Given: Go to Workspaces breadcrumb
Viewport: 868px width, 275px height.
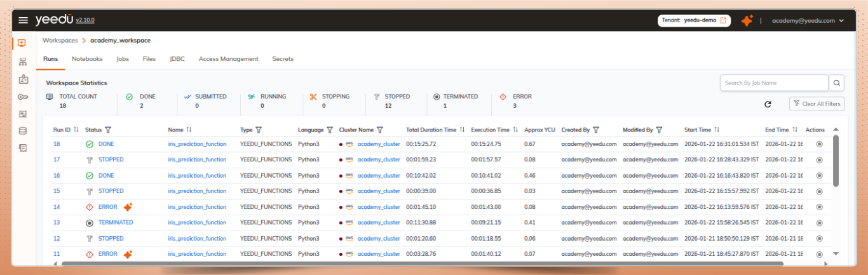Looking at the screenshot, I should point(60,40).
